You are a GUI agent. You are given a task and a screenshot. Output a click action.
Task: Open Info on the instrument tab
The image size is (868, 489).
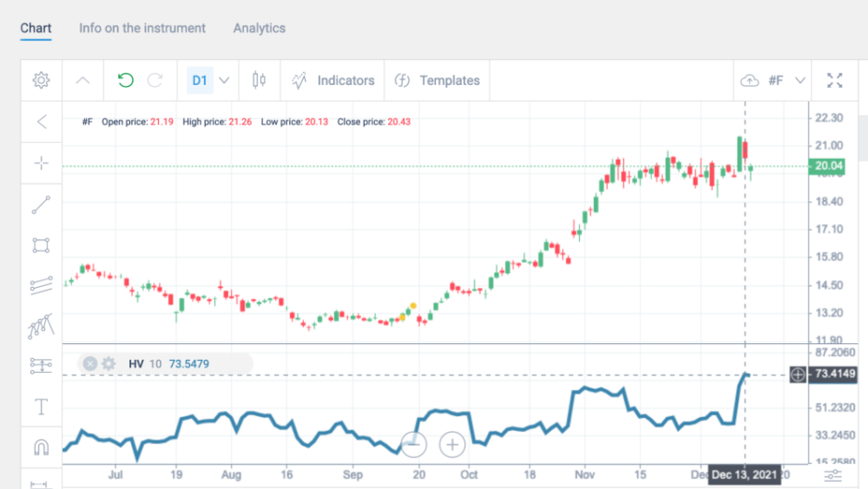coord(142,29)
